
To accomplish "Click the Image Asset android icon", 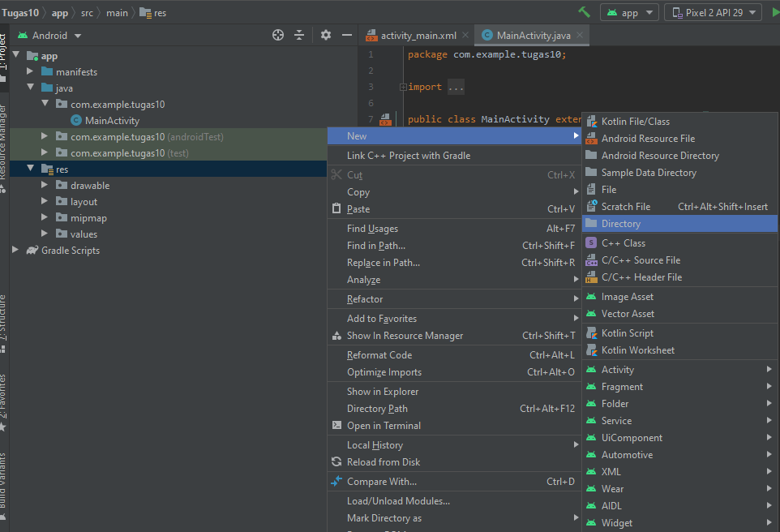I will [x=591, y=297].
